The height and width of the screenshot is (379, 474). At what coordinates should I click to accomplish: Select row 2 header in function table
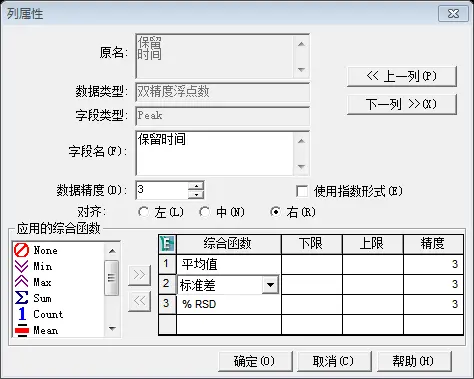click(167, 284)
